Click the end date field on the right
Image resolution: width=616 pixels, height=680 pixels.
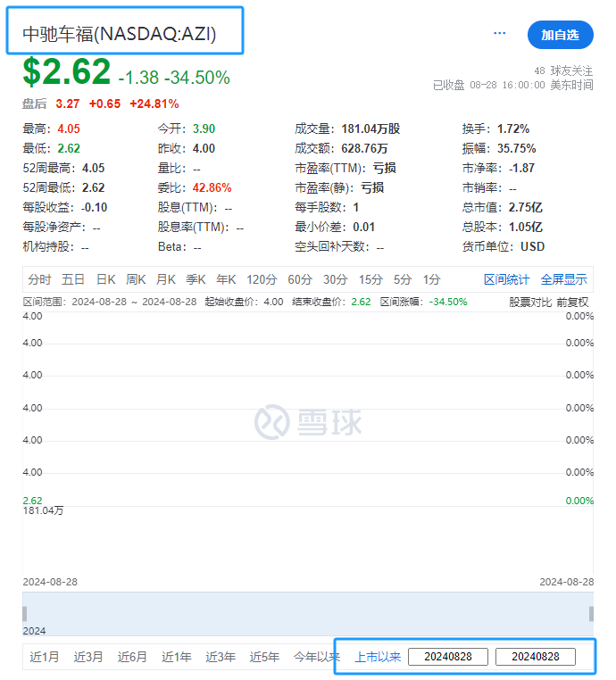point(536,657)
